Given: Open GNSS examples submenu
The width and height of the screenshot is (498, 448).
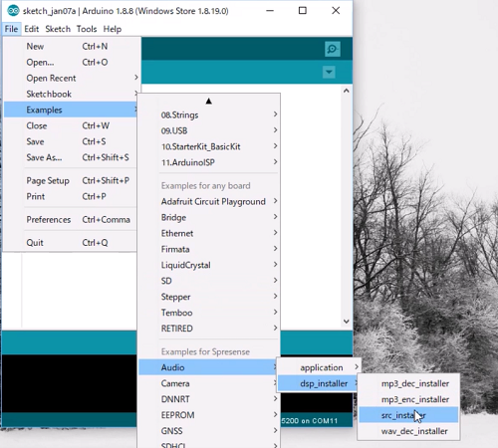Looking at the screenshot, I should (209, 431).
